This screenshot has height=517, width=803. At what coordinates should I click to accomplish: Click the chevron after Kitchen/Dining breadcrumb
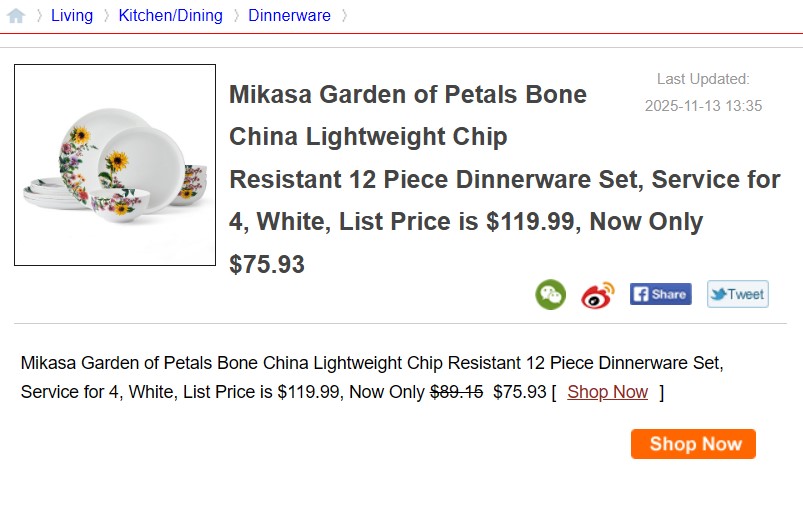[236, 16]
